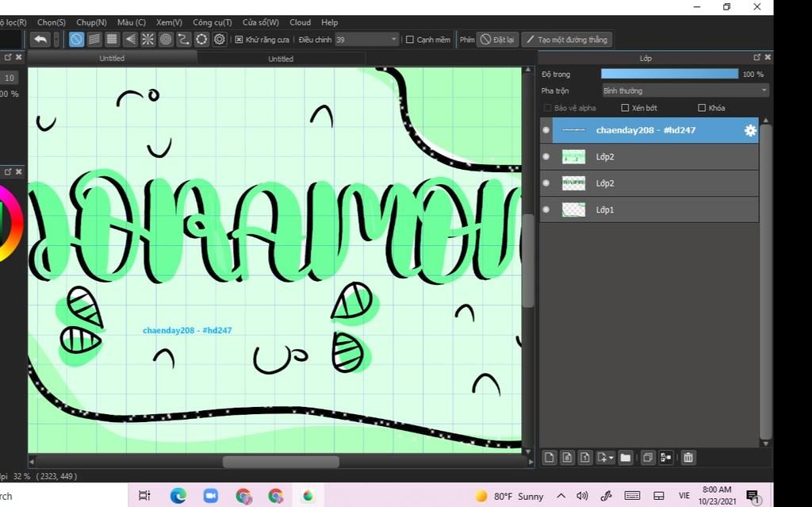Launch Microsoft Edge from the taskbar
The width and height of the screenshot is (812, 507).
pos(178,496)
